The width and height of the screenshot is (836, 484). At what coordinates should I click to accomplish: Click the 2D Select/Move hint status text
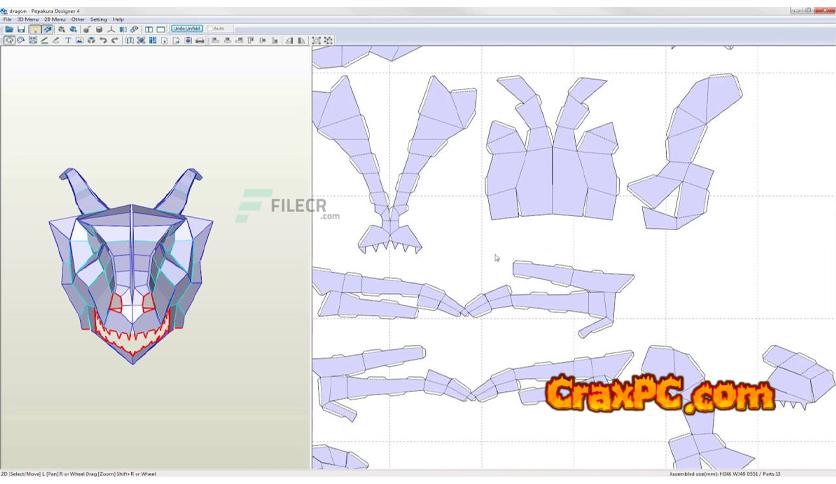click(78, 474)
